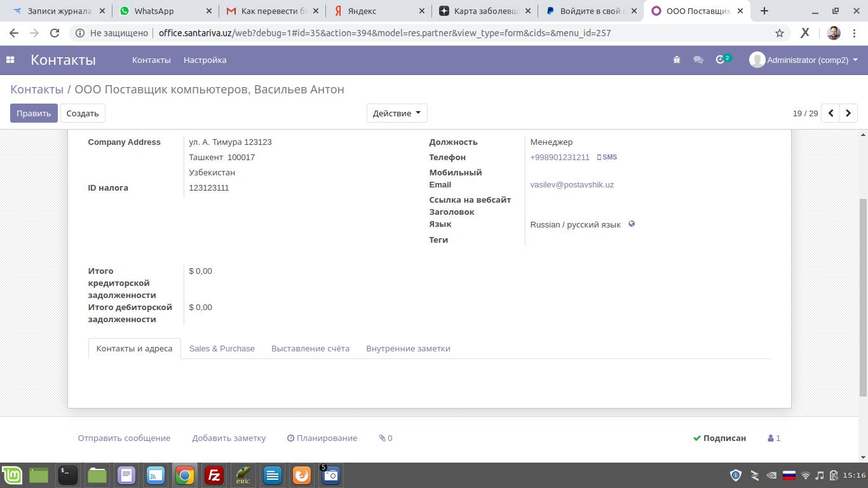Open the Odoo apps grid menu
The width and height of the screenshot is (868, 488).
tap(10, 60)
